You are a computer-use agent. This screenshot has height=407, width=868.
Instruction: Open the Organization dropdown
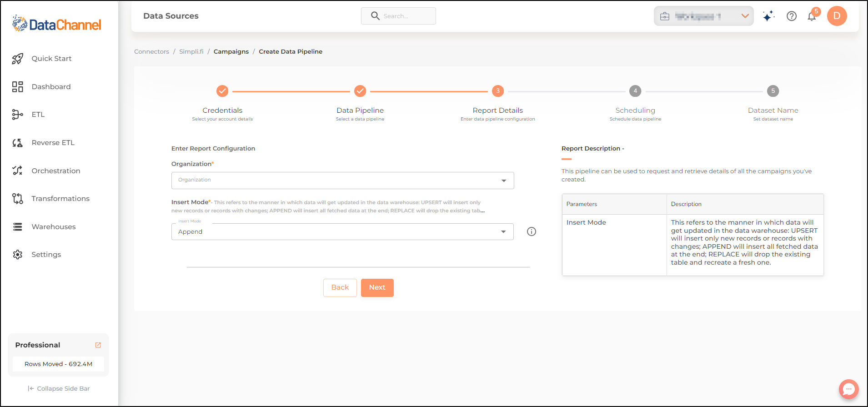tap(342, 181)
